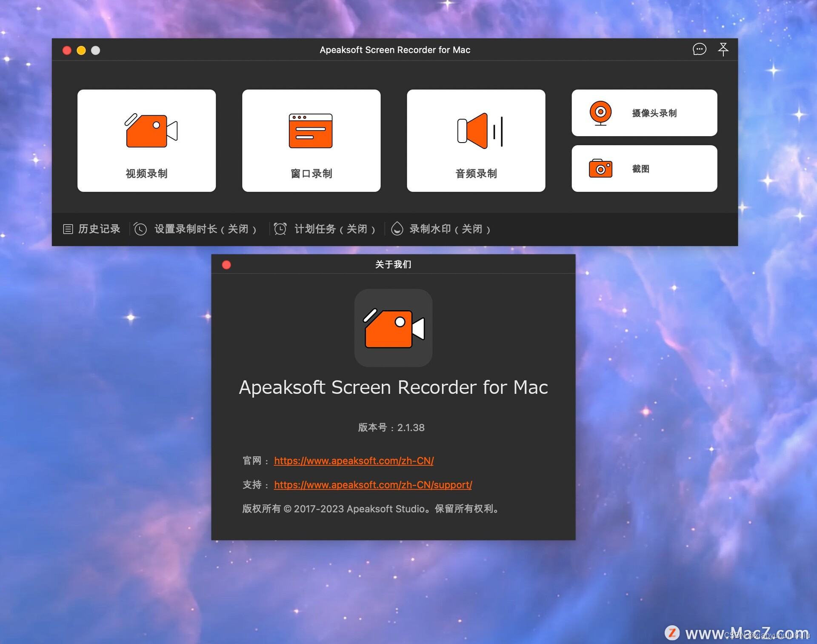Enable 录制水印 recording watermark
The height and width of the screenshot is (644, 817).
[x=449, y=229]
